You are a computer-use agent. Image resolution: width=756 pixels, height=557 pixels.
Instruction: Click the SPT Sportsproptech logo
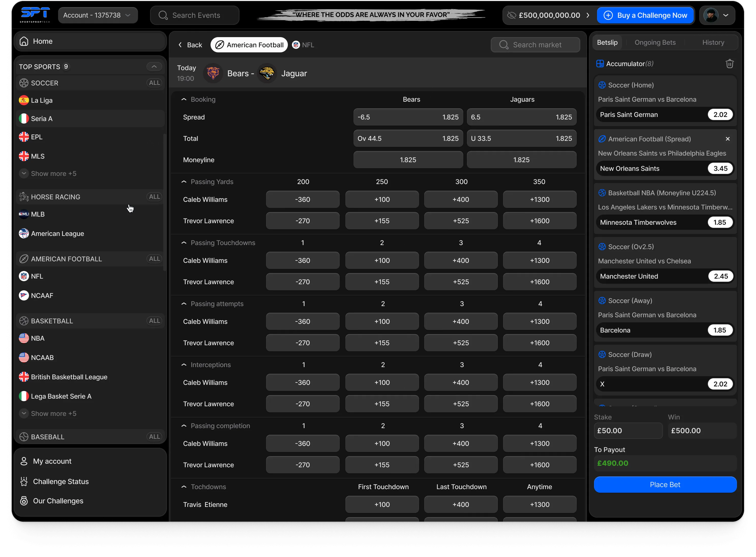click(35, 15)
